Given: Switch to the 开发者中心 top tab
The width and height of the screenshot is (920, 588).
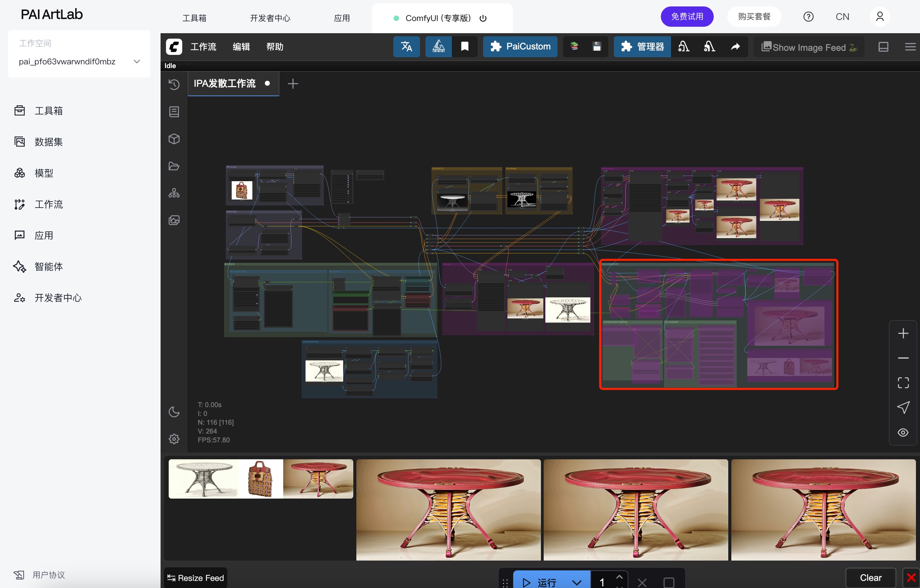Looking at the screenshot, I should click(270, 18).
